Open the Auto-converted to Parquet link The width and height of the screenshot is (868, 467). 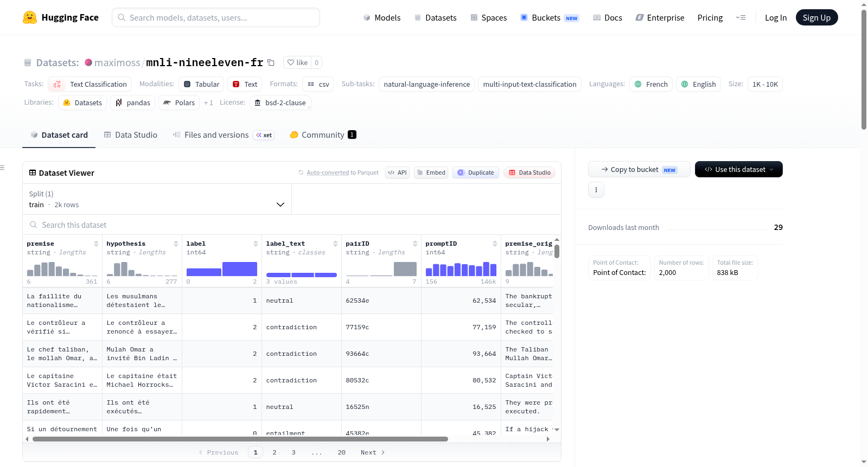click(342, 172)
